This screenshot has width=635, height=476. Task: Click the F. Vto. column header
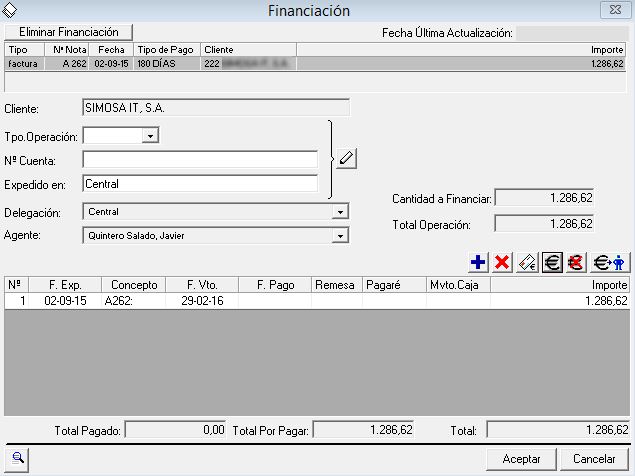[x=189, y=285]
